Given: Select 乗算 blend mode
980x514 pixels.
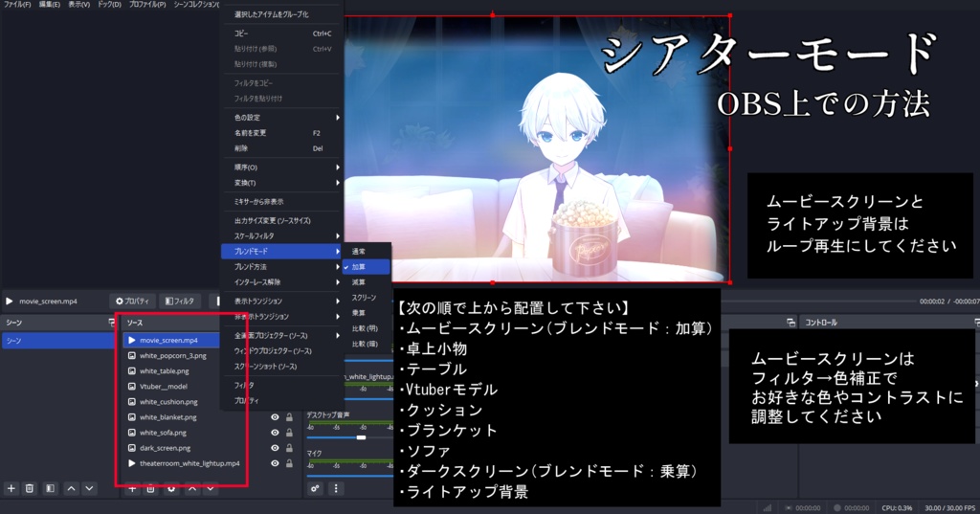Looking at the screenshot, I should click(x=367, y=313).
